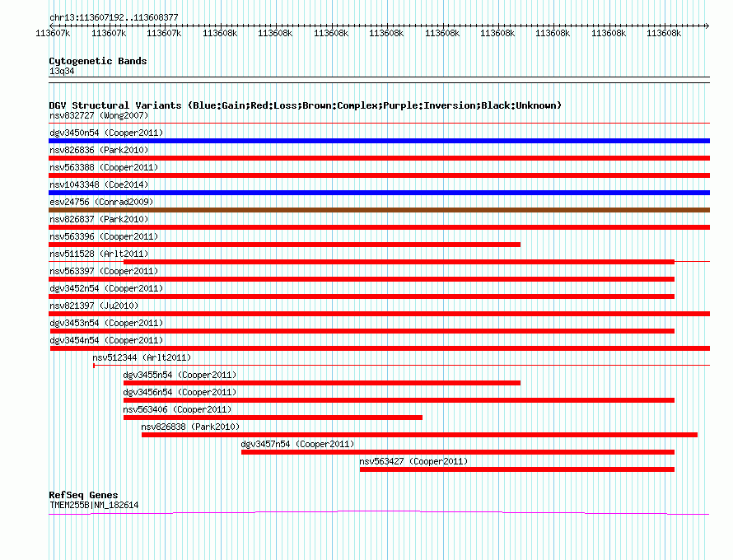Image resolution: width=733 pixels, height=560 pixels.
Task: Select the nsv826838 red loss bar
Action: coord(419,435)
